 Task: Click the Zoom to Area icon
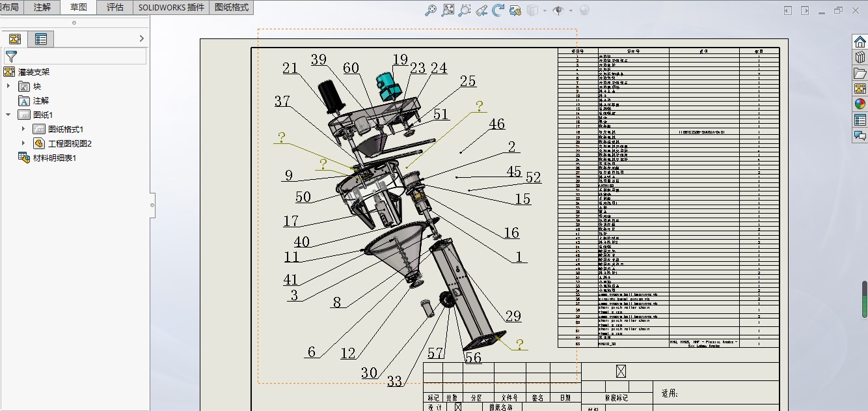click(x=448, y=10)
